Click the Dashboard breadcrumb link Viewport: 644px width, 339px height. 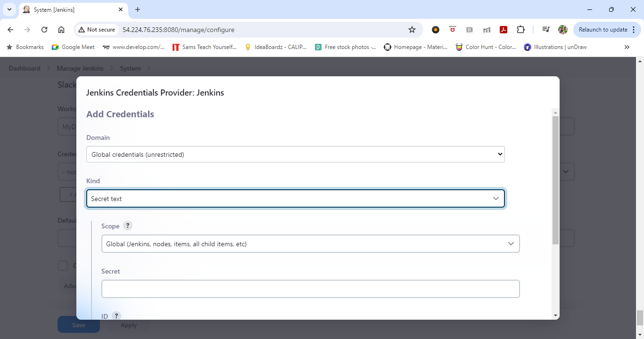(25, 68)
